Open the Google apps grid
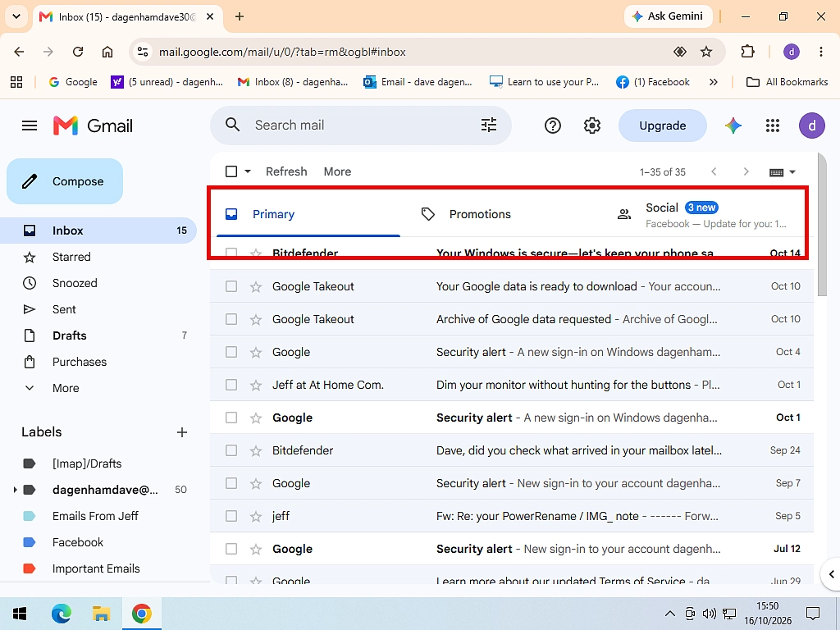The width and height of the screenshot is (840, 630). point(773,126)
